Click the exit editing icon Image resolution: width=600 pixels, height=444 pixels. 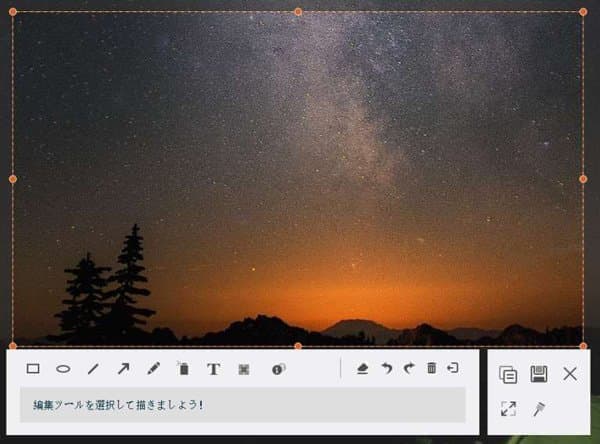pos(453,369)
